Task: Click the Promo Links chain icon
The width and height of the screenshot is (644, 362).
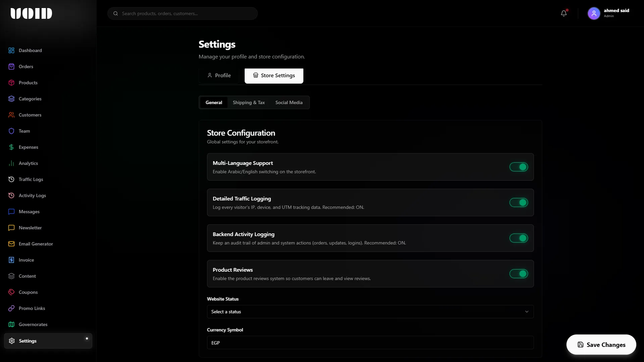Action: 11,308
